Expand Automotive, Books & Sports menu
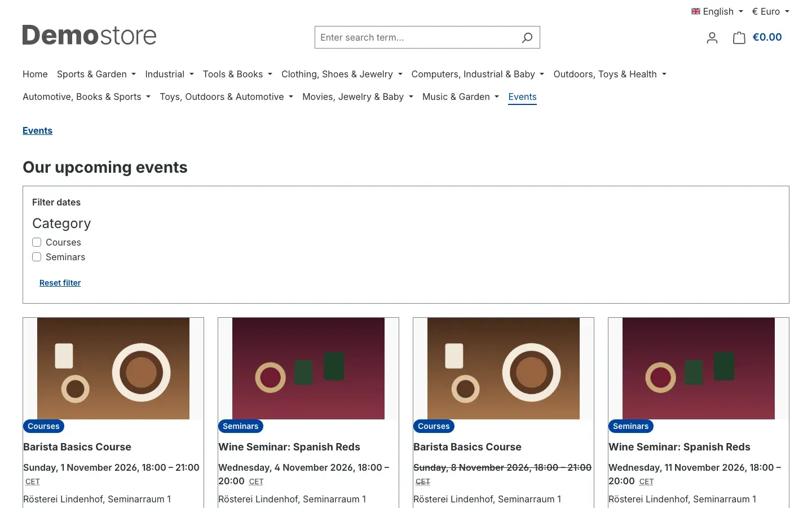Screen dimensions: 812x508 point(86,97)
